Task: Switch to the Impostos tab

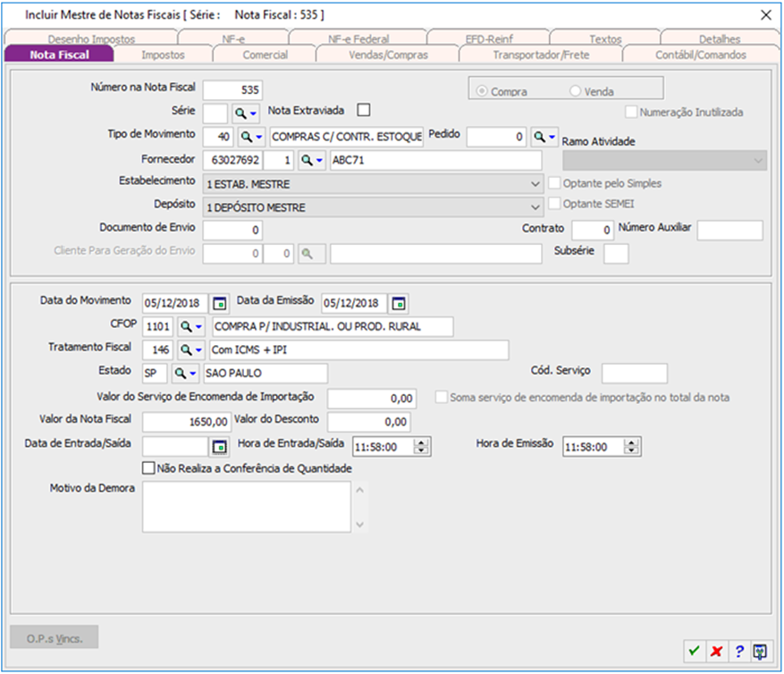Action: (x=163, y=55)
